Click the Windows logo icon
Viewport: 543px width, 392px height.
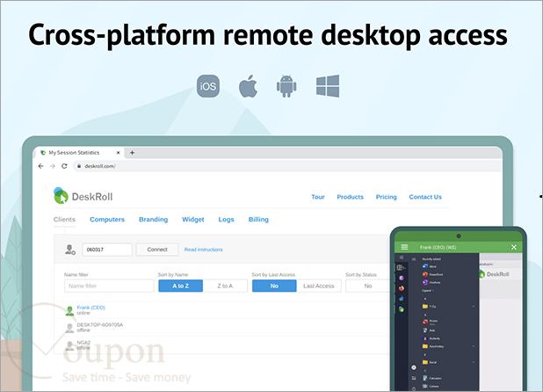(328, 86)
